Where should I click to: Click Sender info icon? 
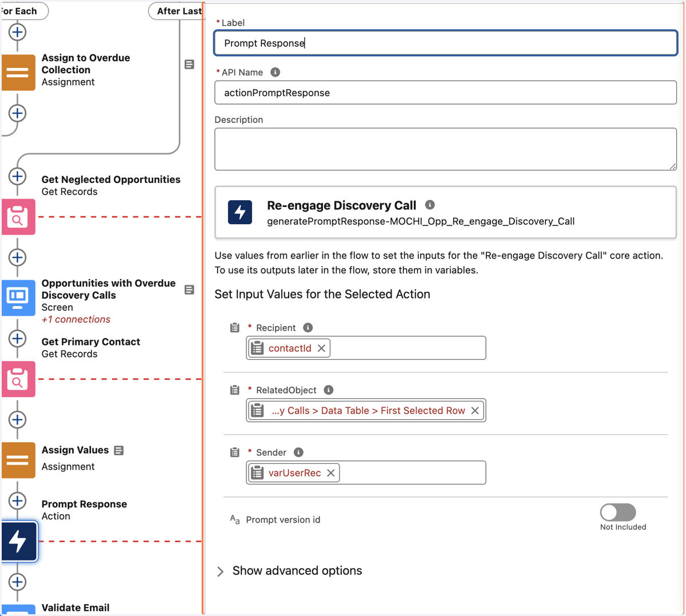tap(298, 452)
